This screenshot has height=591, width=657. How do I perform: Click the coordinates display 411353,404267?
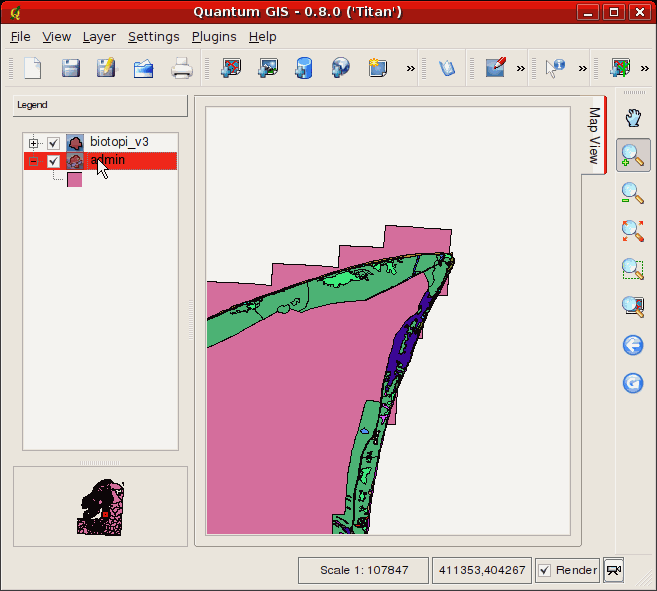click(x=482, y=570)
